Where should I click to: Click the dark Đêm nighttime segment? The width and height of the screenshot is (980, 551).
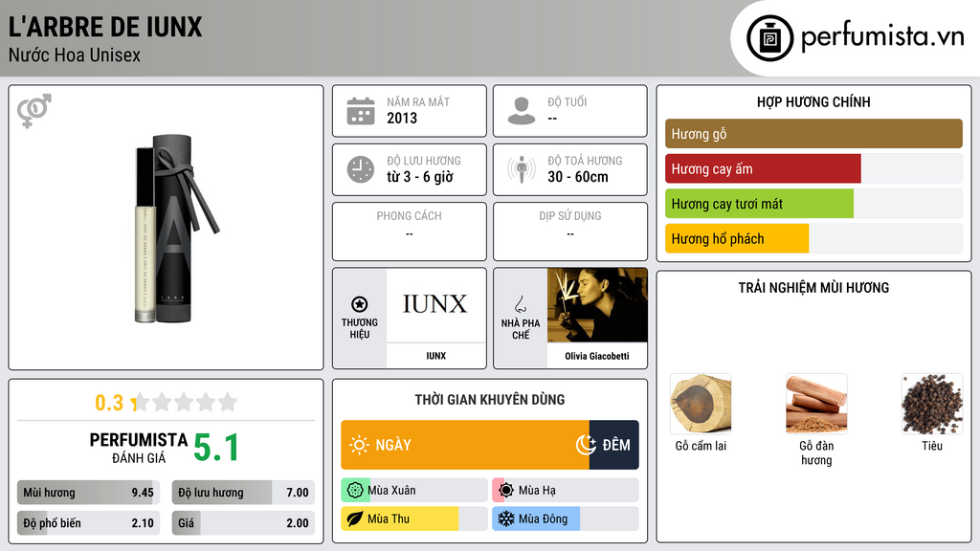tap(613, 445)
